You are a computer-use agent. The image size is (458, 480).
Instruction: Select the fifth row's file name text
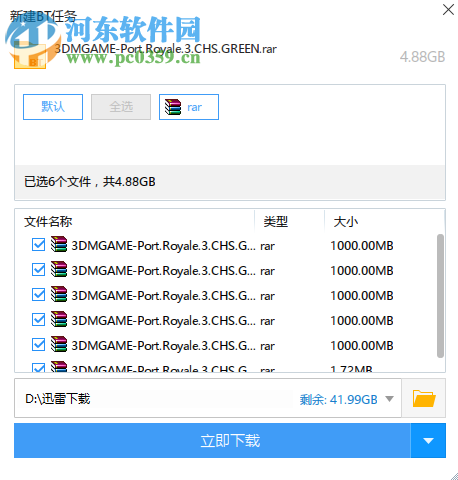coord(164,346)
